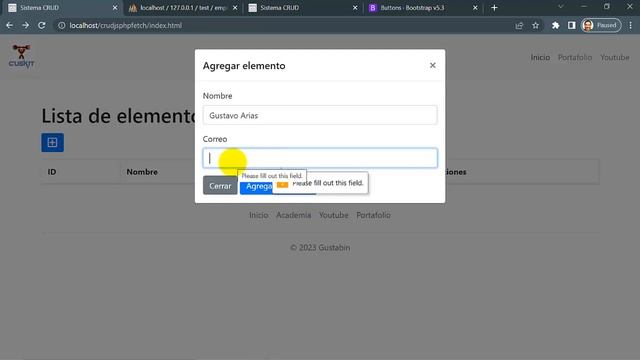Screen dimensions: 640x360
Task: Open Portafolio in the top navbar
Action: [575, 58]
